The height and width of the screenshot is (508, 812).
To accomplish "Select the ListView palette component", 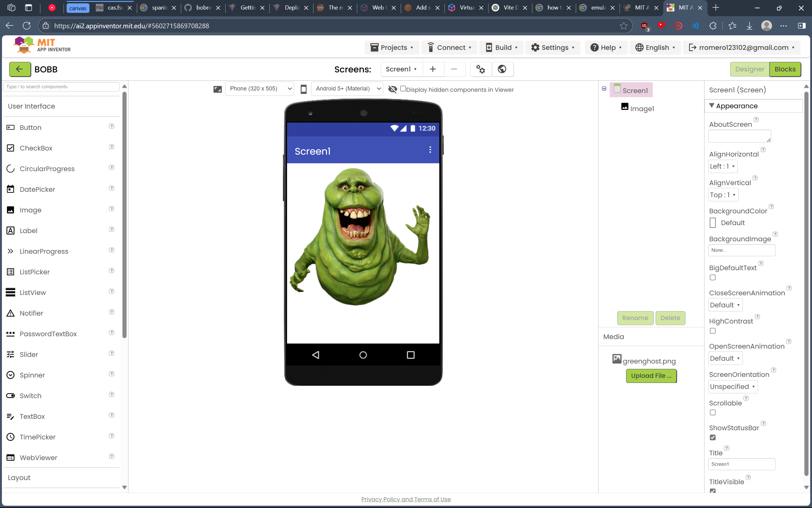I will pos(33,293).
